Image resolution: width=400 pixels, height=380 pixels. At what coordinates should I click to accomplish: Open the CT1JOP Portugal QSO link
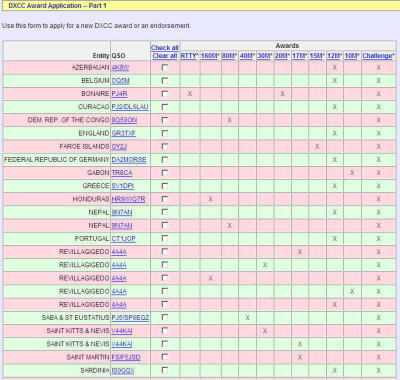pyautogui.click(x=123, y=239)
